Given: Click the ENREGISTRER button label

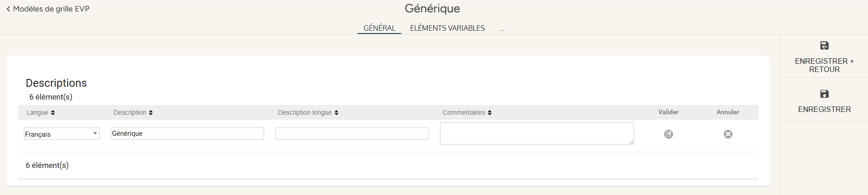Looking at the screenshot, I should (x=825, y=109).
